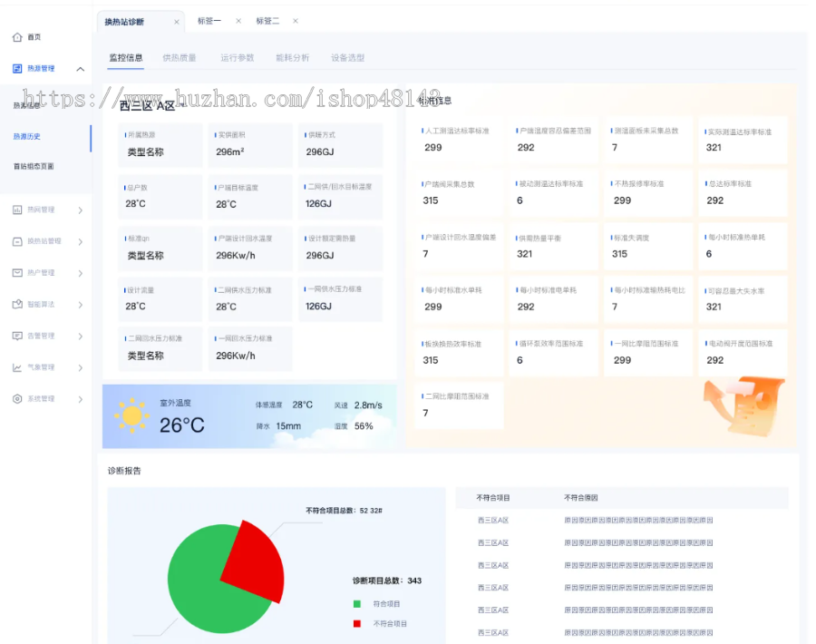This screenshot has width=816, height=644.
Task: Click the 智能算法 sidebar icon
Action: (17, 305)
